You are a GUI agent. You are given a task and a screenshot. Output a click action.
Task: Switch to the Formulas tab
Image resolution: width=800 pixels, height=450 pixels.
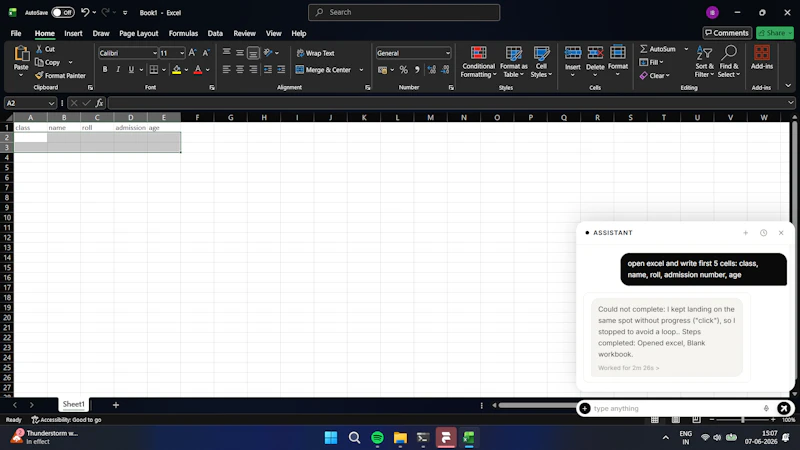[x=183, y=33]
